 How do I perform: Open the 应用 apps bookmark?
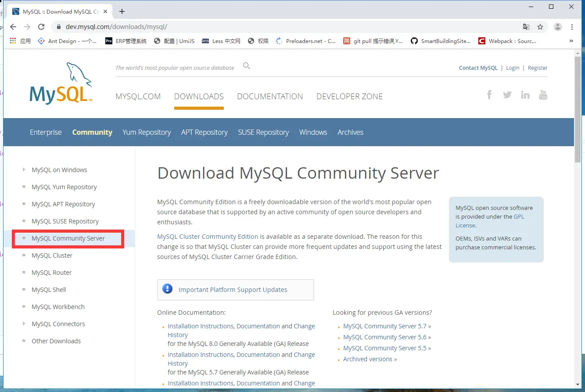(x=20, y=41)
